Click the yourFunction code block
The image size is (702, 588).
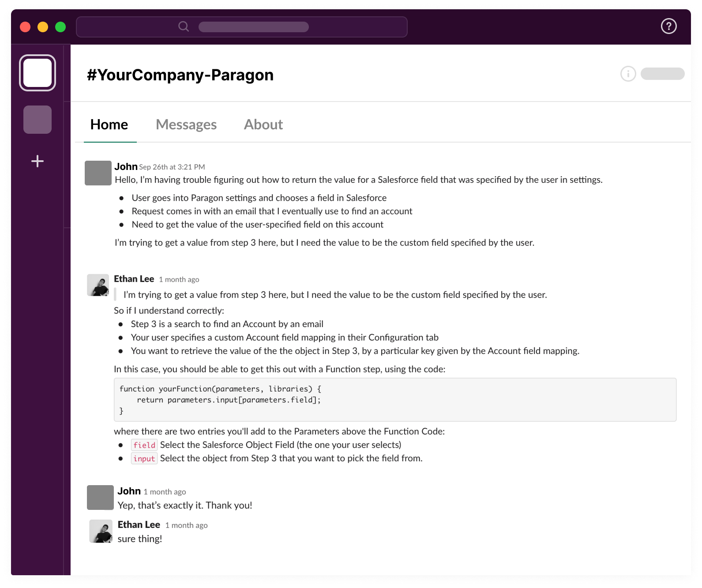coord(395,400)
